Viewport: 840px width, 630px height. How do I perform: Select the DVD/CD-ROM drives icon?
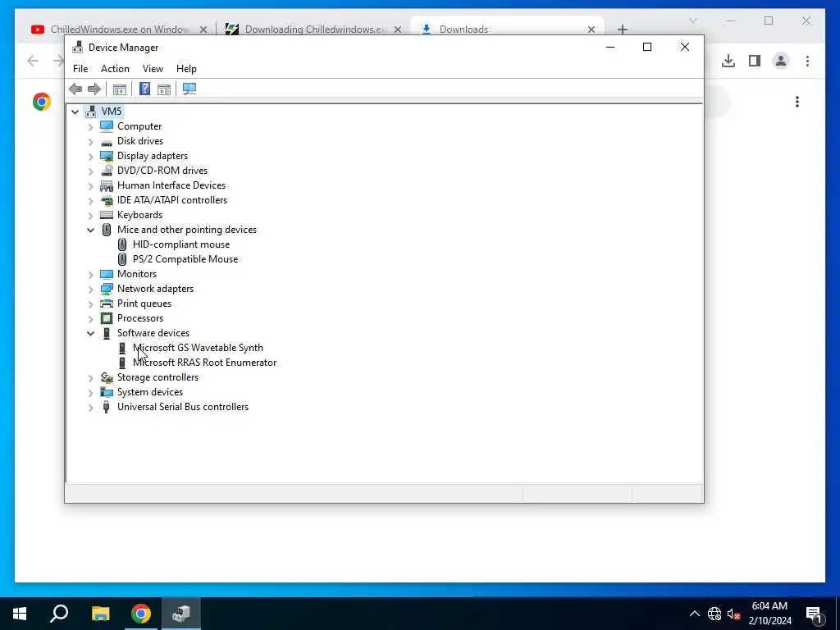pyautogui.click(x=107, y=171)
